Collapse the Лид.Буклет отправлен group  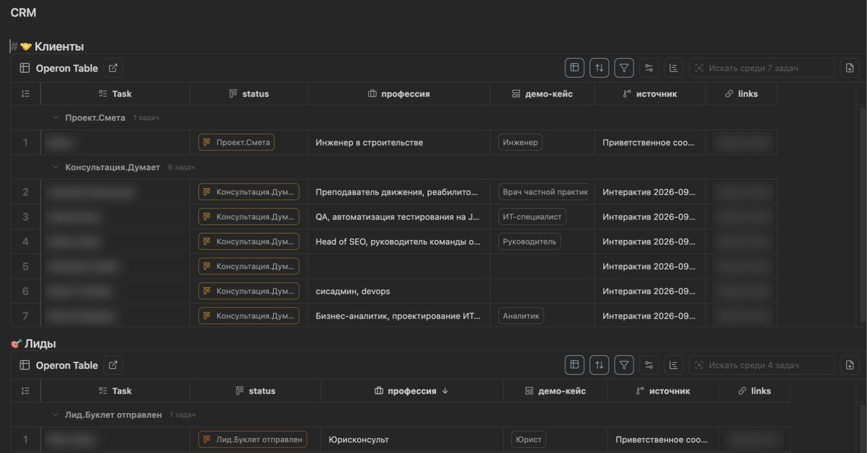55,414
